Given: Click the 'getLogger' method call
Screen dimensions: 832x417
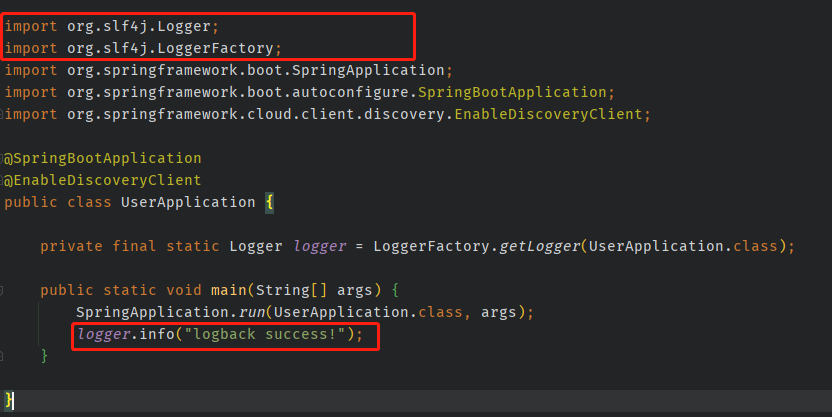Looking at the screenshot, I should [540, 246].
